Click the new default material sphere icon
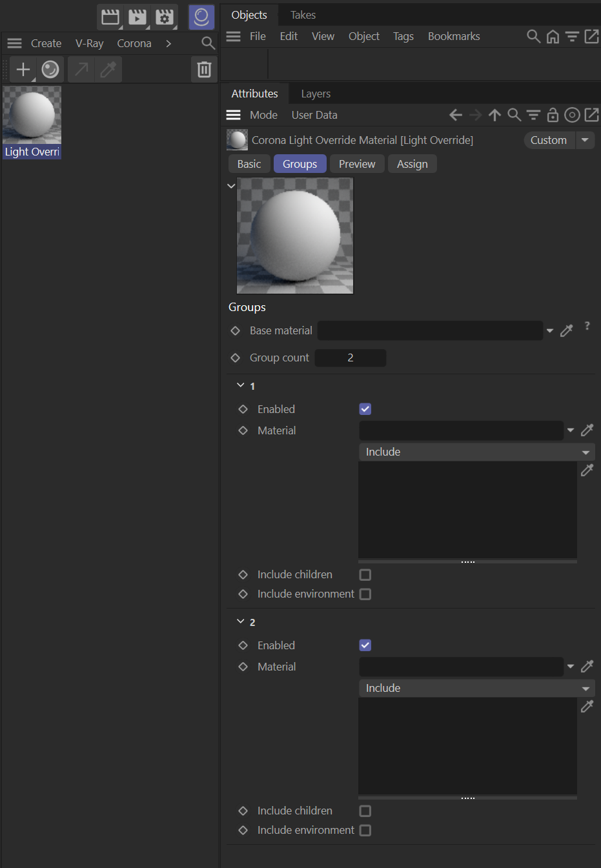The image size is (601, 868). pos(50,69)
